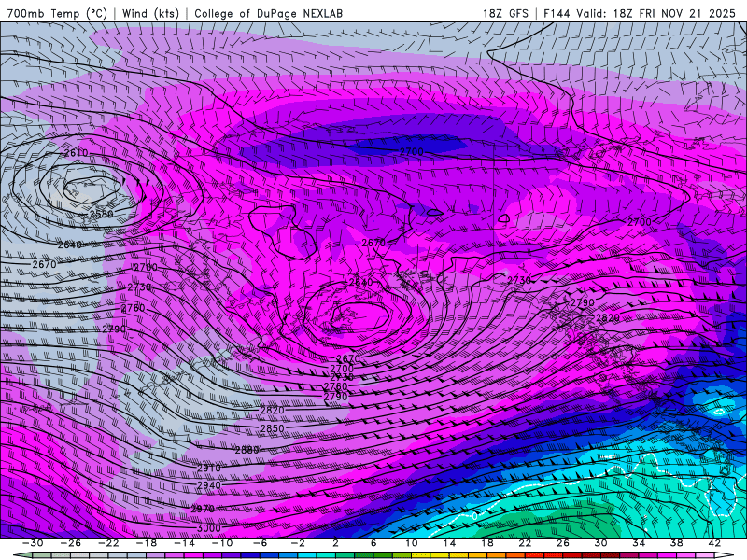
Task: Click the 2610 height contour label
Action: tap(76, 153)
